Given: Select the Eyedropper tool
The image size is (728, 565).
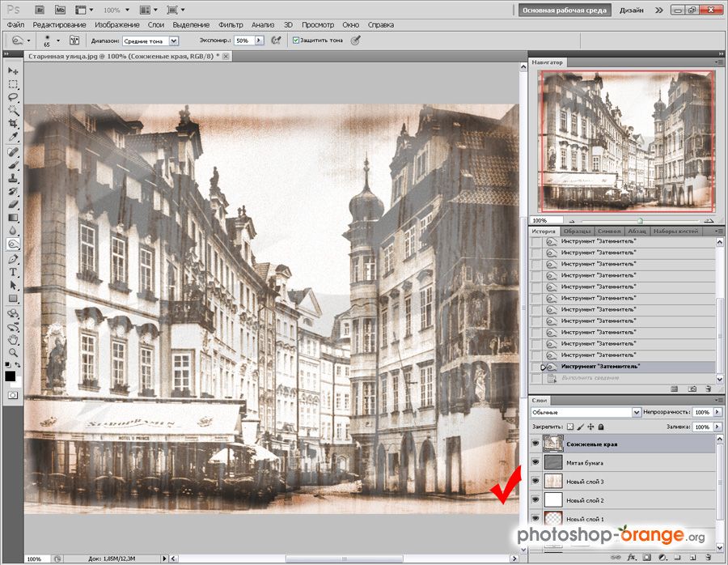Looking at the screenshot, I should coord(13,137).
